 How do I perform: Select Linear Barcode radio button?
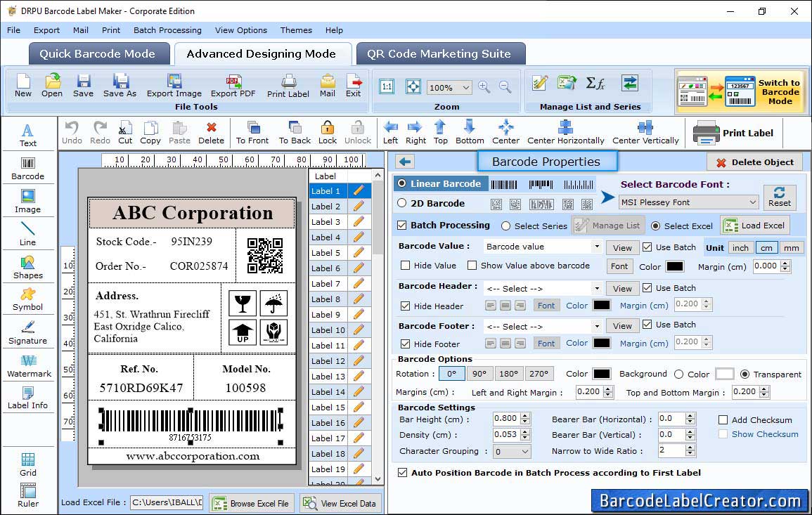point(402,183)
